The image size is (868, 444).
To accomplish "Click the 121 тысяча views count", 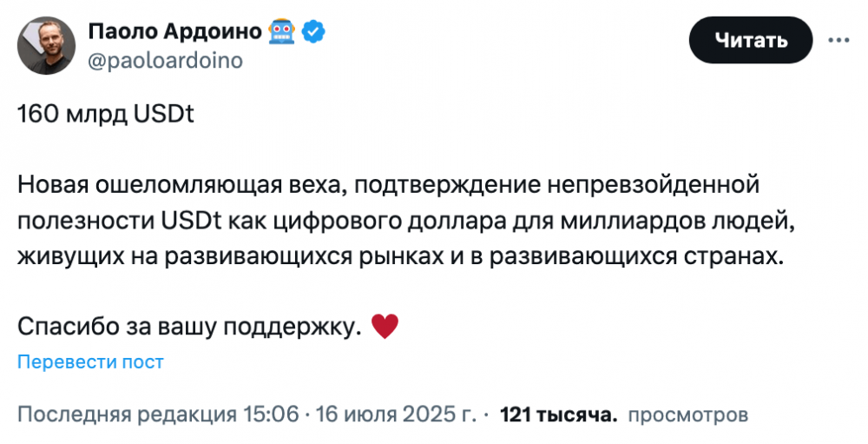I will coord(558,414).
